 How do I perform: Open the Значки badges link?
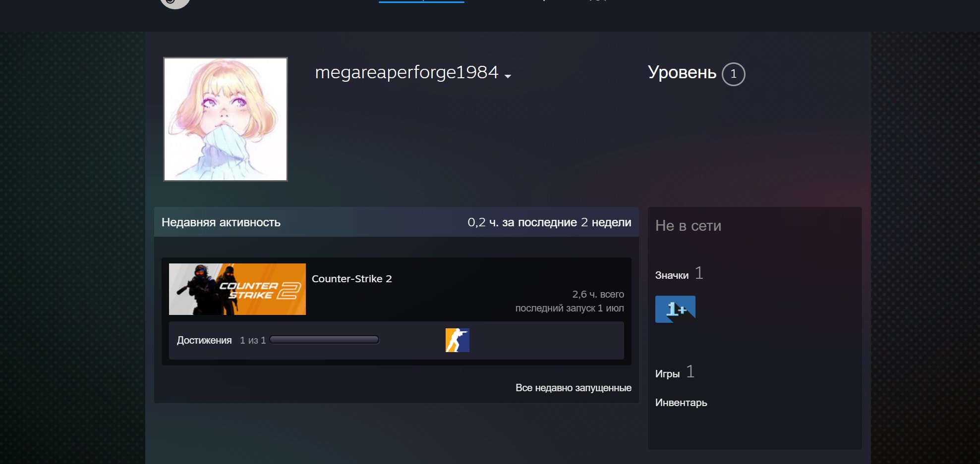click(x=672, y=275)
